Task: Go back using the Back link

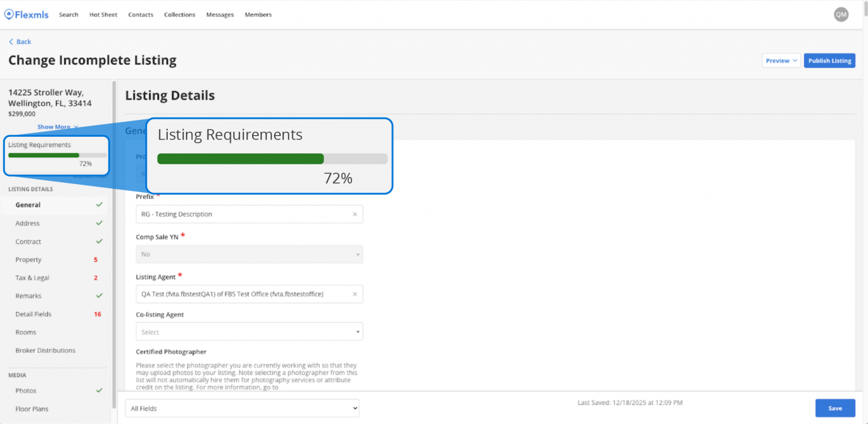Action: (20, 42)
